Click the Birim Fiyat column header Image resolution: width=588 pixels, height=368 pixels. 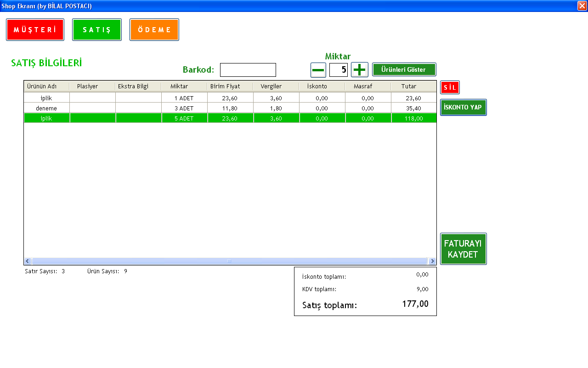(x=225, y=86)
